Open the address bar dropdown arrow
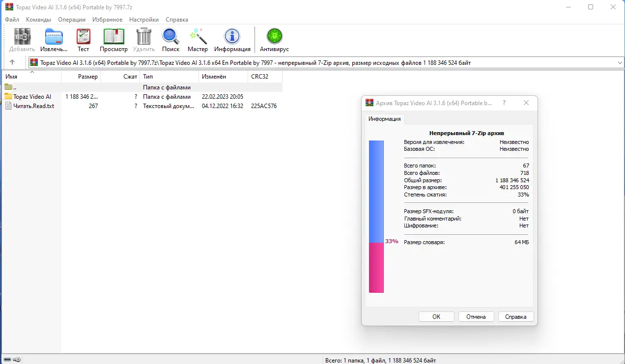625x364 pixels. pyautogui.click(x=620, y=62)
